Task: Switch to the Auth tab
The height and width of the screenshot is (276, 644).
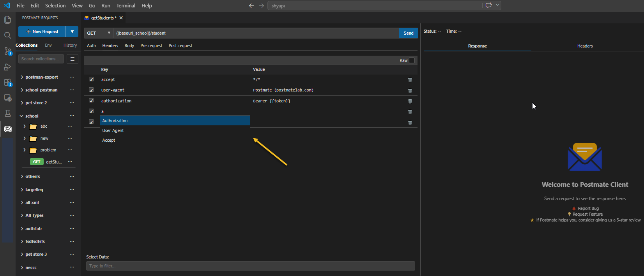Action: [91, 46]
